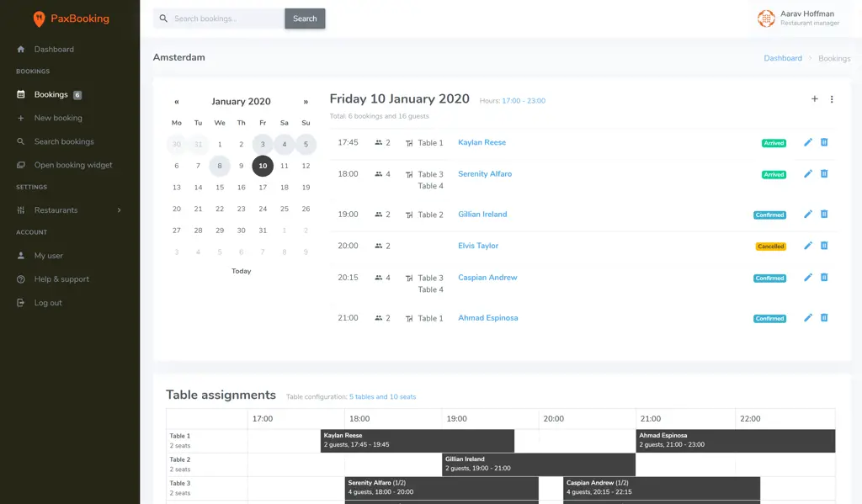Click the Cancelled badge on Elvis Taylor
Viewport: 862px width, 504px height.
[769, 246]
